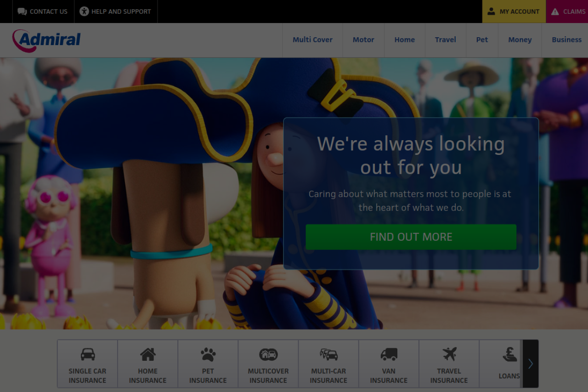Click the Multi-Car Insurance label
588x392 pixels.
[328, 375]
